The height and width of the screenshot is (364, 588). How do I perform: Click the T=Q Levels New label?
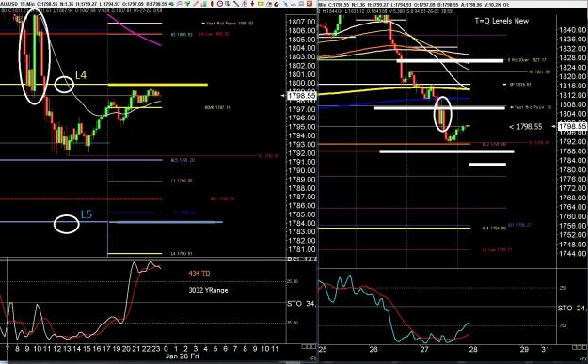pyautogui.click(x=501, y=21)
